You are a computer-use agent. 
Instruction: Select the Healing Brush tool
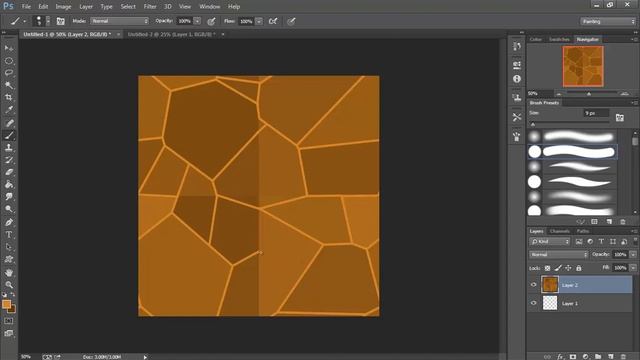click(x=9, y=123)
